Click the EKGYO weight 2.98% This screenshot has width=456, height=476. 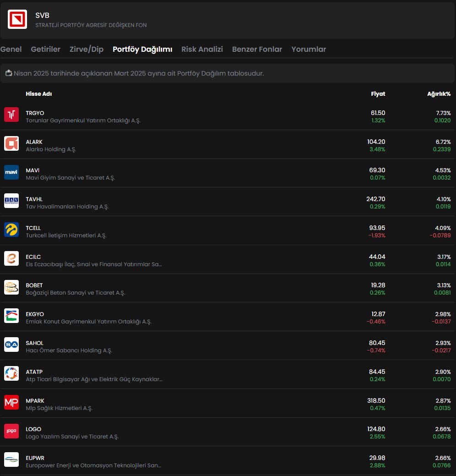click(x=443, y=314)
